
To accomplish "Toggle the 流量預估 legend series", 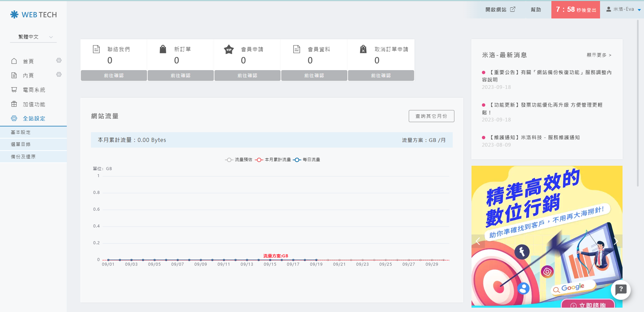I will pos(239,160).
